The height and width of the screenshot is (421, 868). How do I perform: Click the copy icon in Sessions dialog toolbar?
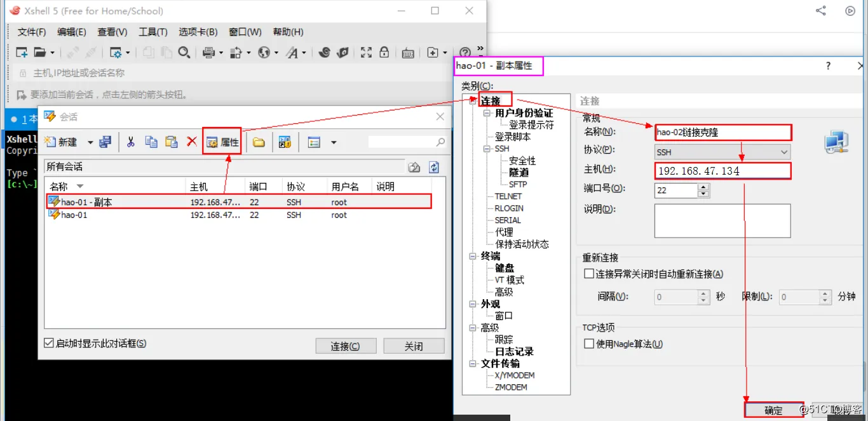[151, 142]
